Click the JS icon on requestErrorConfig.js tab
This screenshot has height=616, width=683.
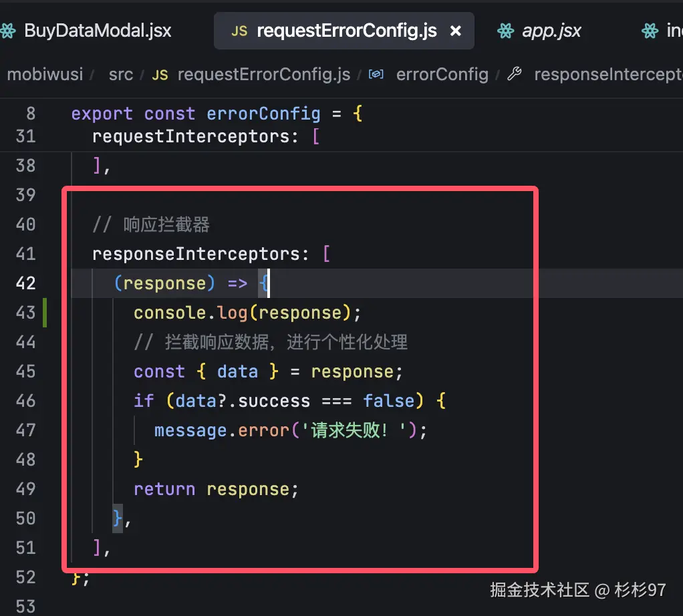click(x=239, y=31)
